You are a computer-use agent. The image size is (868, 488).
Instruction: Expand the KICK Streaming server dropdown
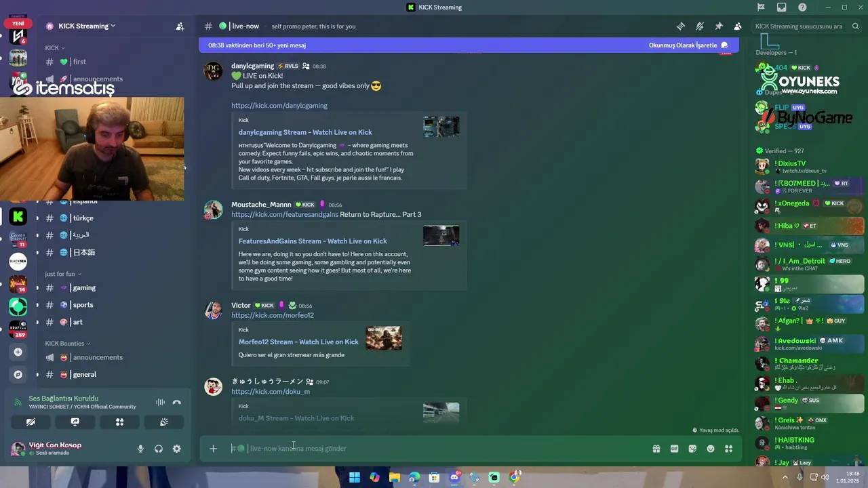(x=87, y=26)
